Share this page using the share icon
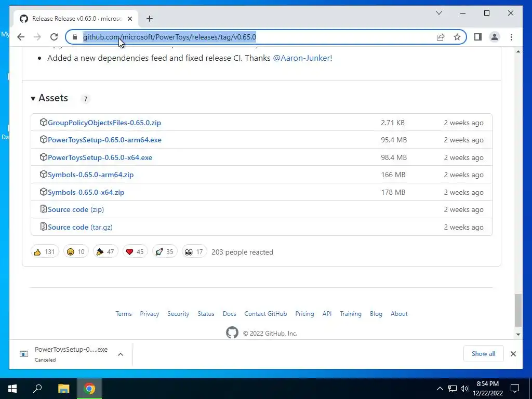The image size is (532, 399). pyautogui.click(x=441, y=37)
